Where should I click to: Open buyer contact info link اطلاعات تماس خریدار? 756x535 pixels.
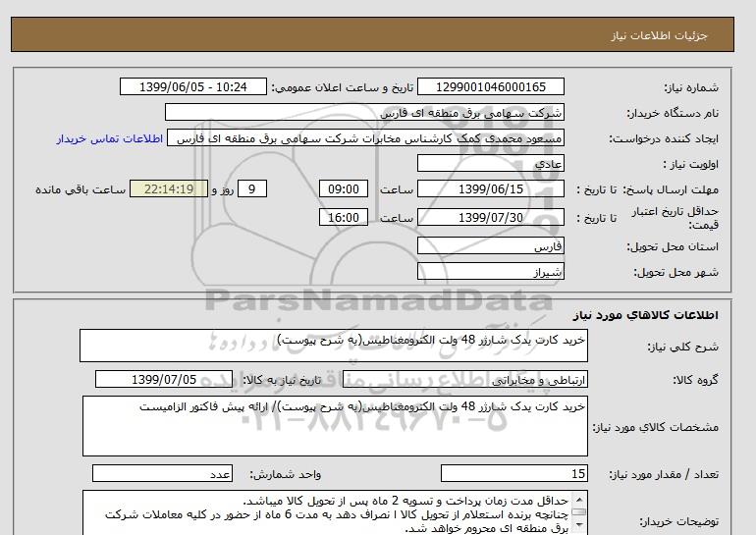(109, 138)
